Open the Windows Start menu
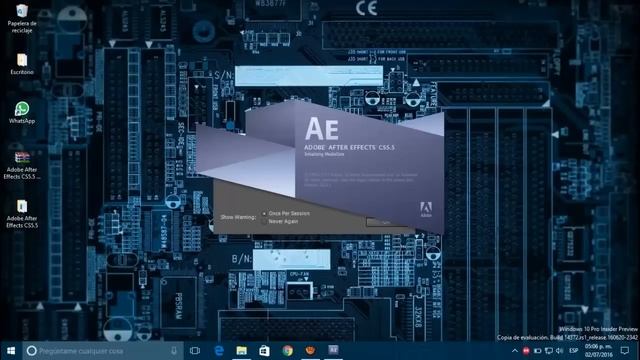Image resolution: width=640 pixels, height=360 pixels. pos(11,351)
